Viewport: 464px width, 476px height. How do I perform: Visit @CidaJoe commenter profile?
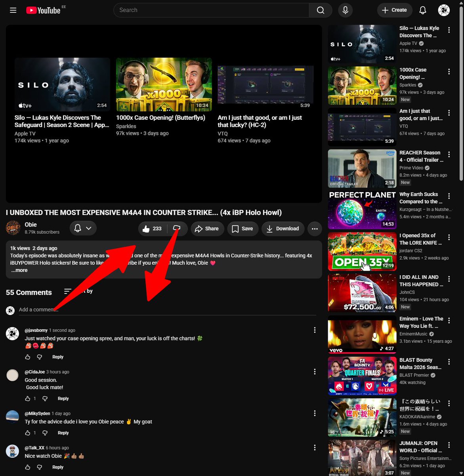(x=35, y=372)
